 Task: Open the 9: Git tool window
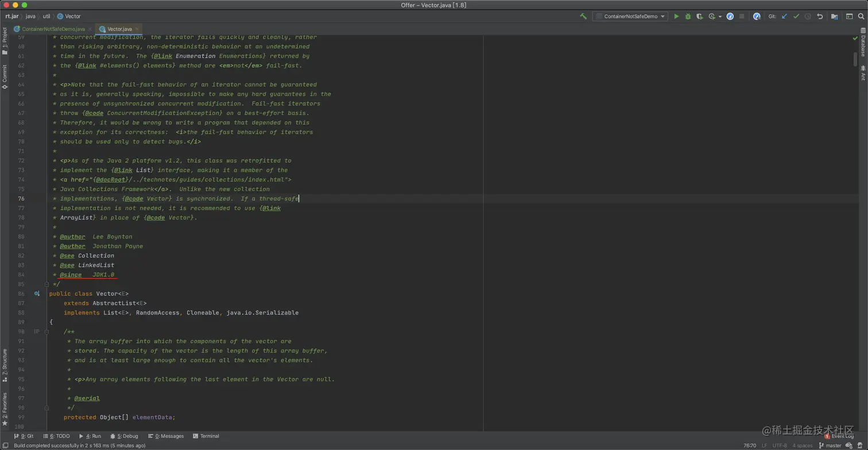(24, 436)
